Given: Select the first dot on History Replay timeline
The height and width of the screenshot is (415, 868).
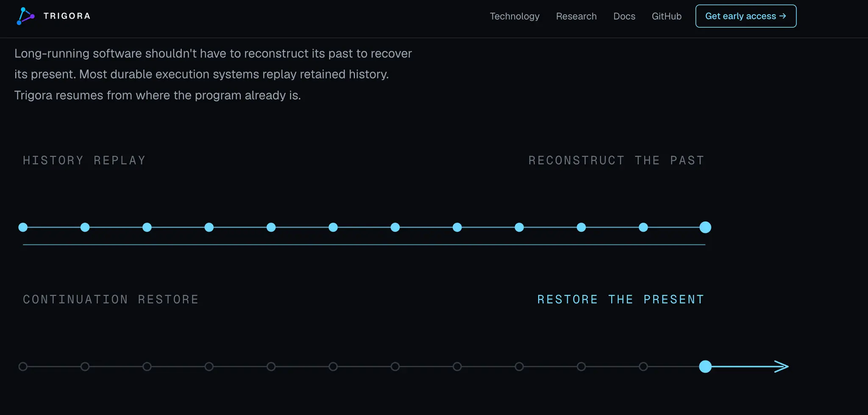Looking at the screenshot, I should [23, 227].
